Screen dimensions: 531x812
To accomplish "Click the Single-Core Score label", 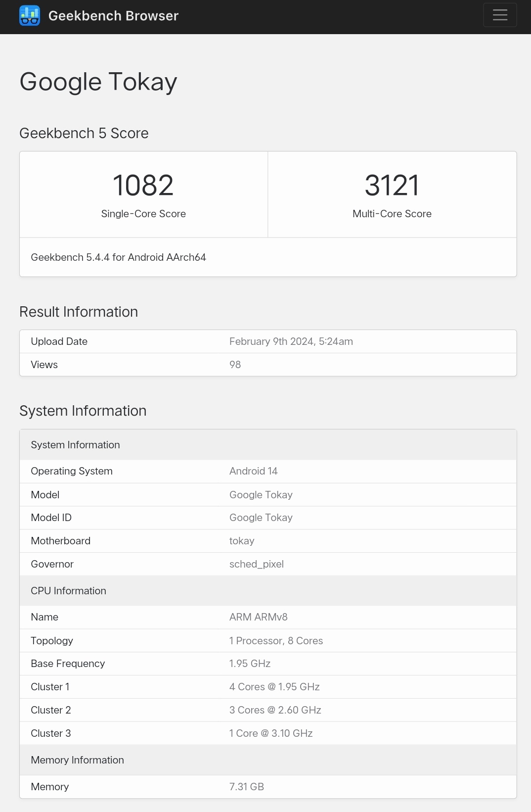I will coord(143,214).
